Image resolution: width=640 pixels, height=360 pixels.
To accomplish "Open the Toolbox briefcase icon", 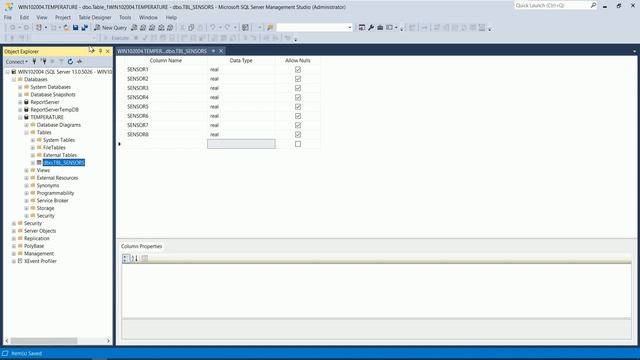I will [x=380, y=27].
